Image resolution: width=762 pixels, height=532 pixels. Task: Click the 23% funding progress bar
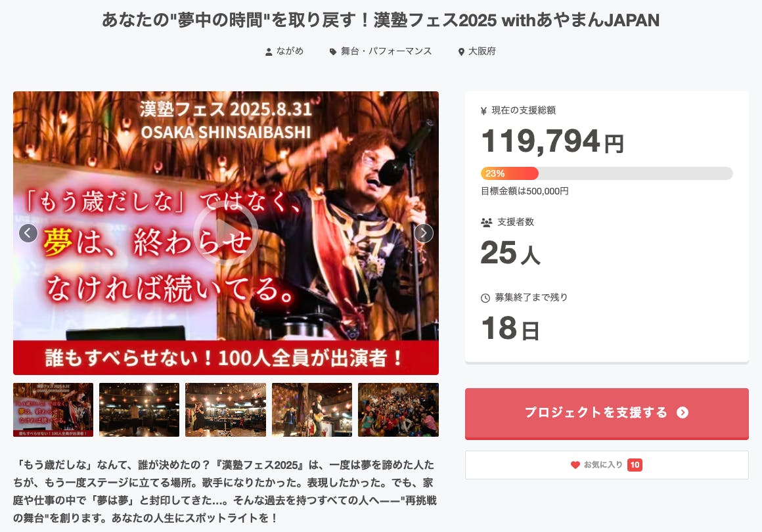click(x=606, y=173)
